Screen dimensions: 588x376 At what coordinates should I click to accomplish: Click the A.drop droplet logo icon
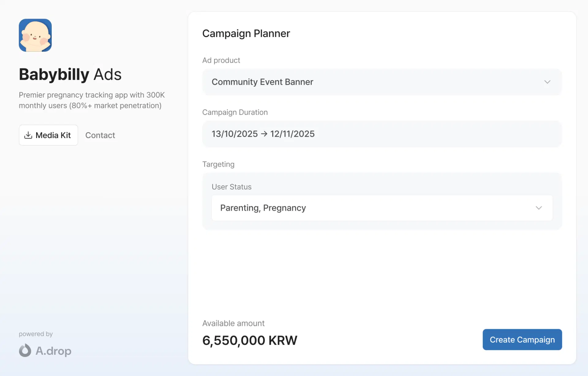click(x=25, y=350)
